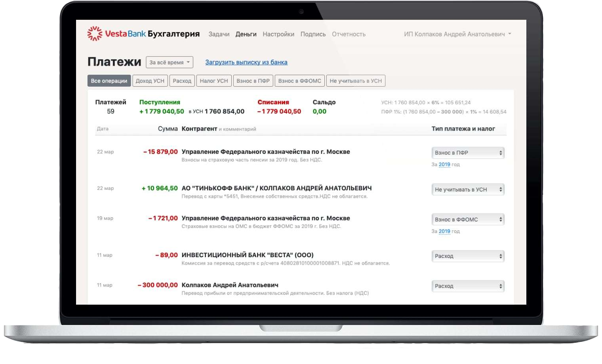This screenshot has height=364, width=602.
Task: Go to Настройки
Action: (x=278, y=34)
